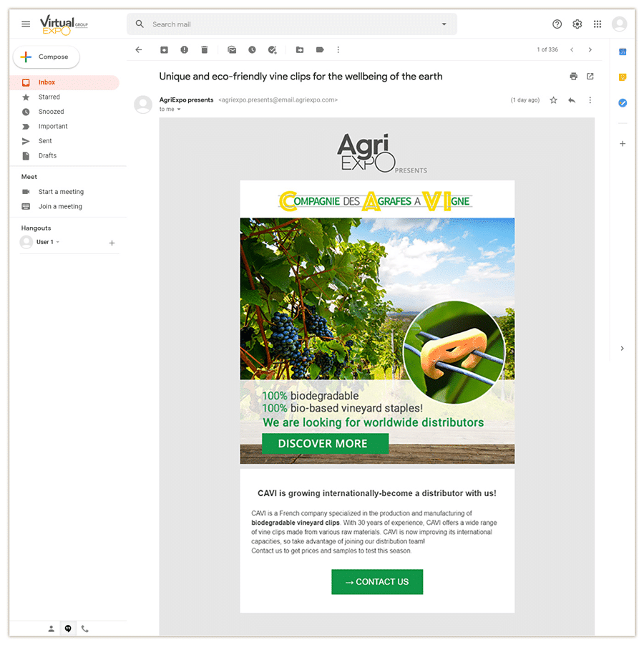Open Google apps grid
644x645 pixels.
597,24
